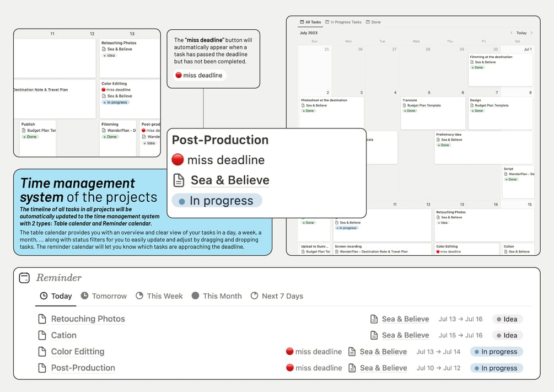Open the Translate card in July calendar

click(433, 113)
